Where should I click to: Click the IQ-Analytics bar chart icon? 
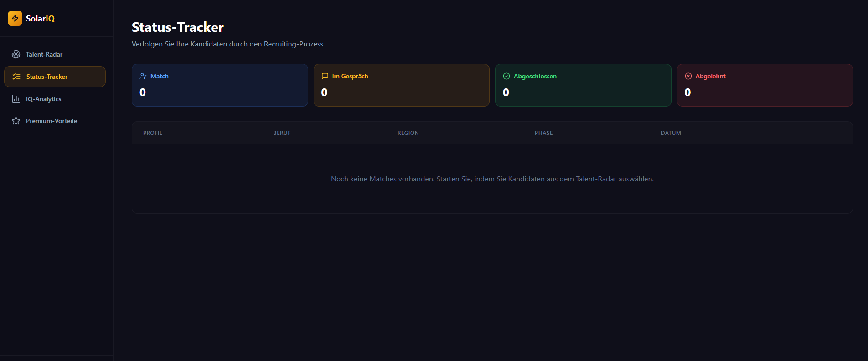click(16, 99)
